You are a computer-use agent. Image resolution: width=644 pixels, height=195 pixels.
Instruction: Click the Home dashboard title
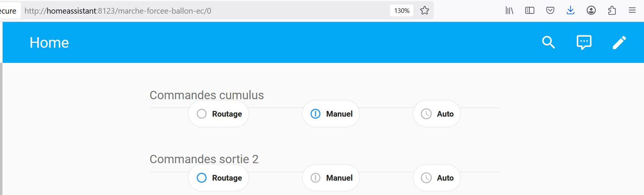point(49,43)
